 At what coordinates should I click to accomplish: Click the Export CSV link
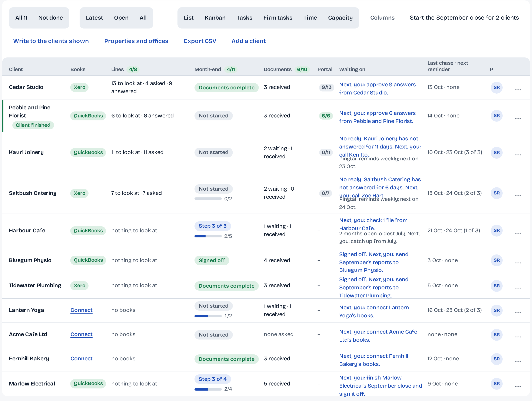point(200,41)
